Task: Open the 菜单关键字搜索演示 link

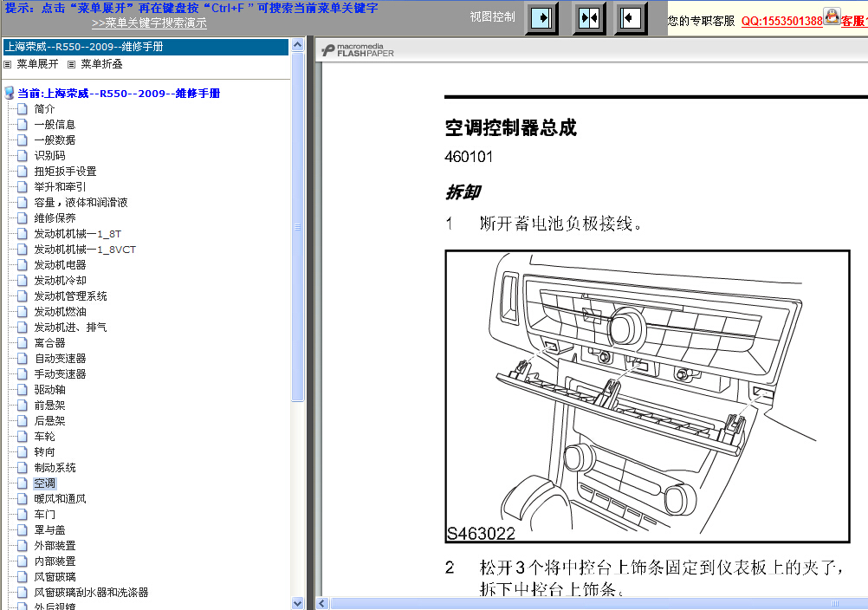Action: (150, 23)
